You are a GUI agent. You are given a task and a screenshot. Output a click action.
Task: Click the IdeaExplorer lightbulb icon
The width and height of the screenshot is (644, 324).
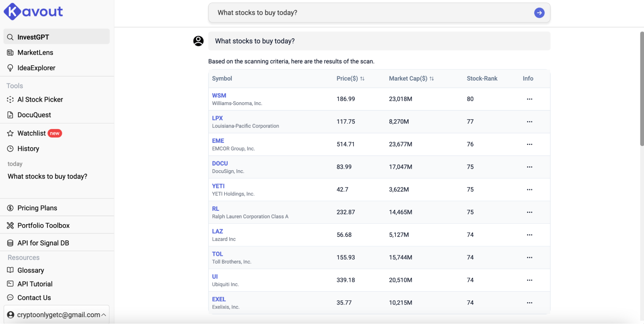tap(10, 68)
